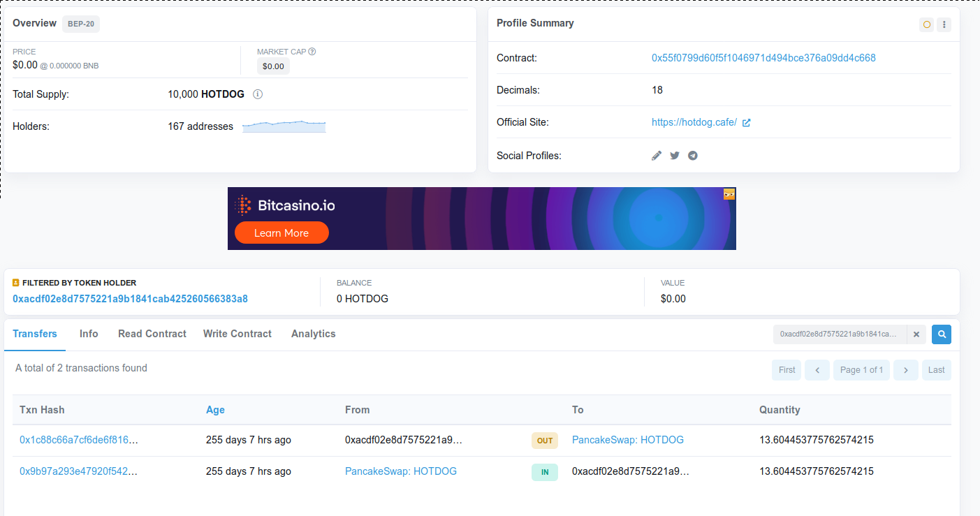Click the OUT direction badge
Image resolution: width=980 pixels, height=516 pixels.
coord(545,441)
